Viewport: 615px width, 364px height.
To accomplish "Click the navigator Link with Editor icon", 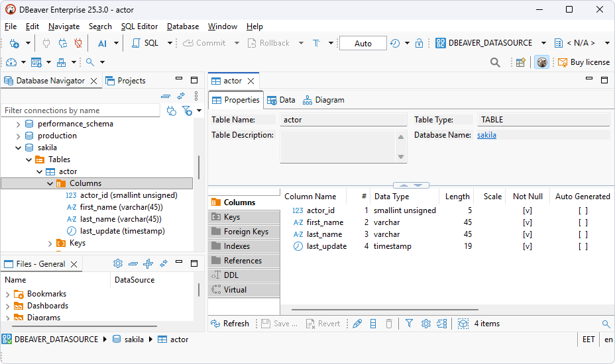I will coord(181,96).
